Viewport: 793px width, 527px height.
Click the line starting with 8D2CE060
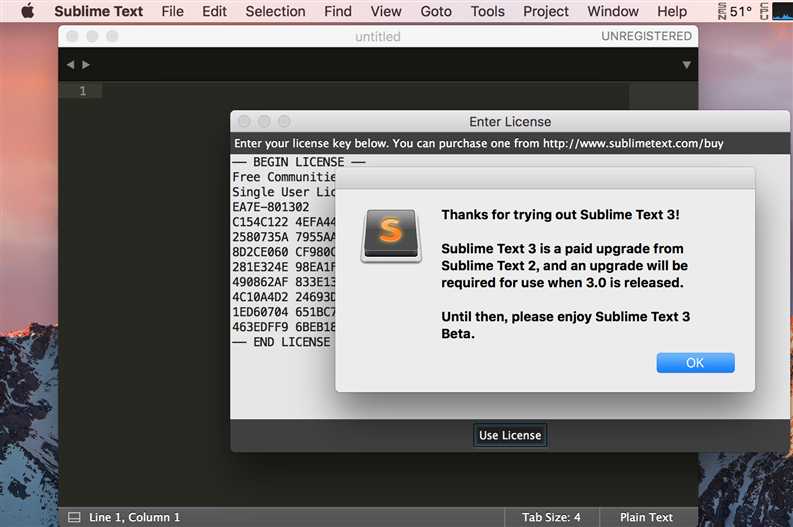tap(284, 252)
